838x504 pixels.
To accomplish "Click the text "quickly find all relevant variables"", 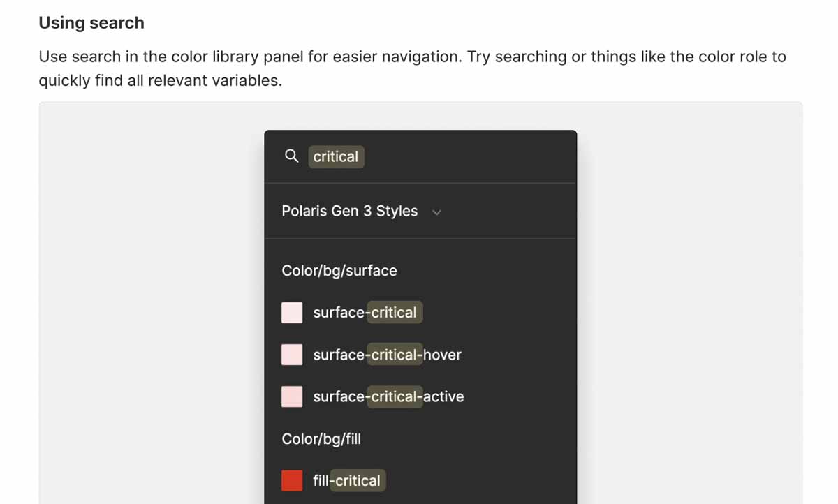I will pyautogui.click(x=160, y=80).
